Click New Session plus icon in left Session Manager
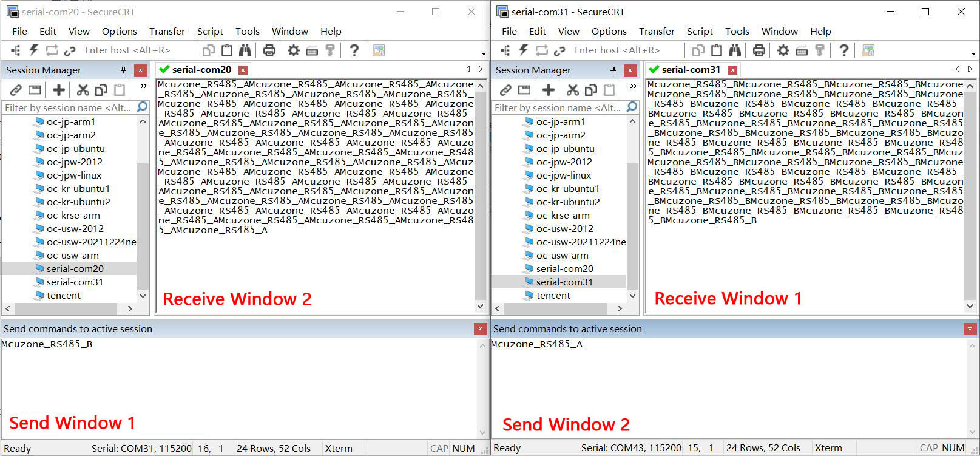Image resolution: width=980 pixels, height=456 pixels. pyautogui.click(x=59, y=90)
